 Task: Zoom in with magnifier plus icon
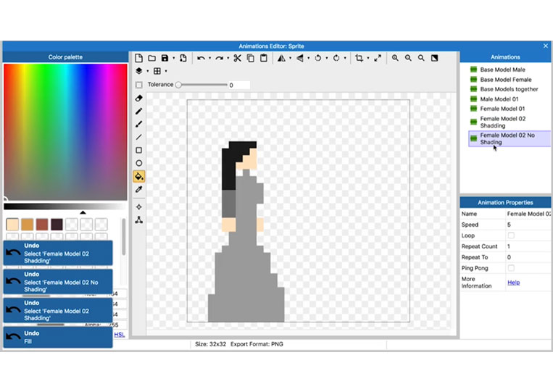pos(395,58)
